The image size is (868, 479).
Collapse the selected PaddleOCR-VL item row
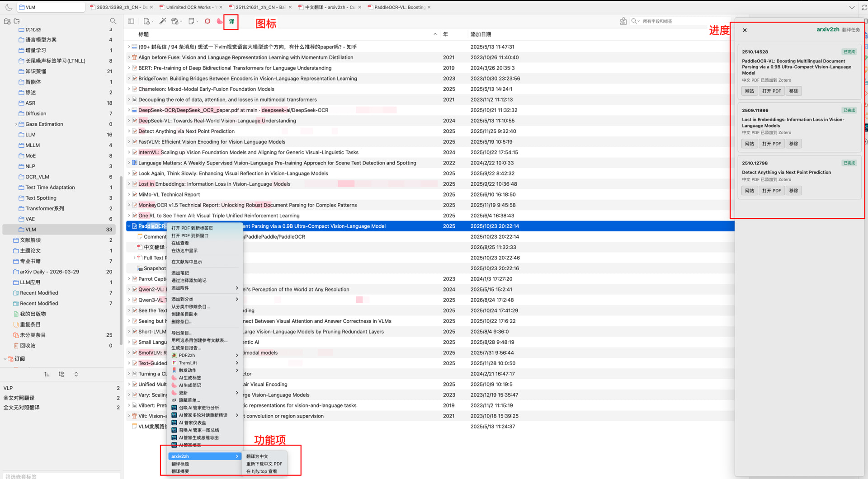tap(129, 226)
